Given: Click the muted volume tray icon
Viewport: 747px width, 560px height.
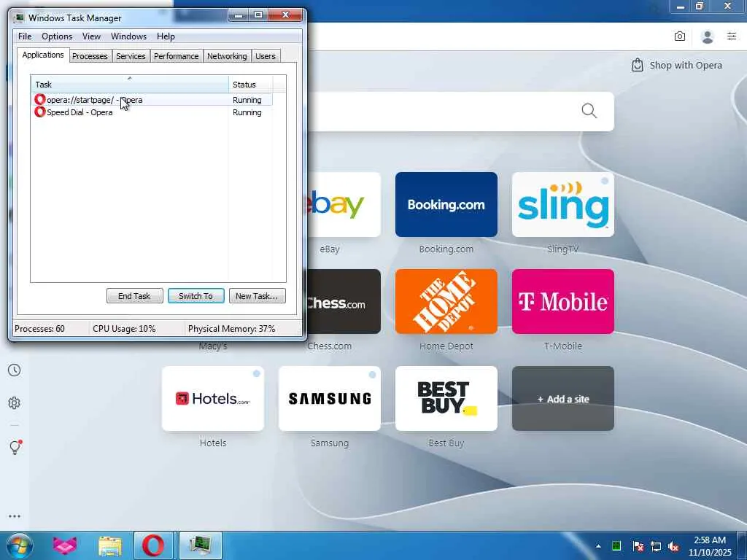Looking at the screenshot, I should click(673, 546).
